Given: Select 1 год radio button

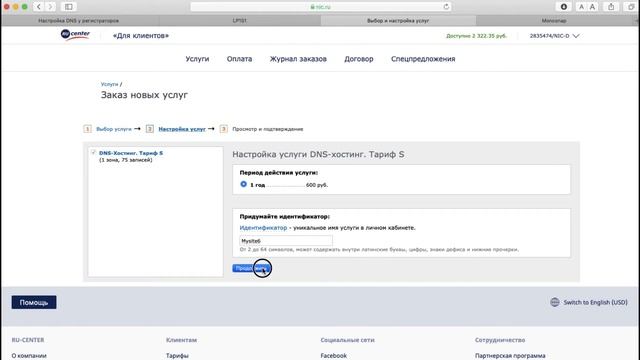Looking at the screenshot, I should coord(244,184).
